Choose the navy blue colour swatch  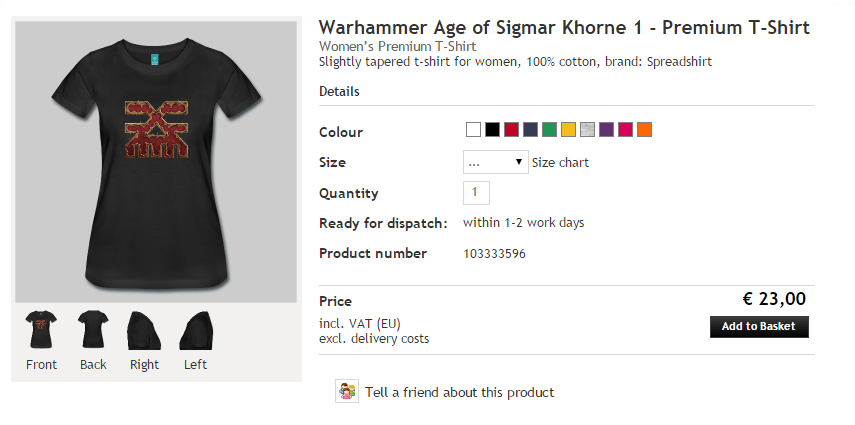coord(530,129)
